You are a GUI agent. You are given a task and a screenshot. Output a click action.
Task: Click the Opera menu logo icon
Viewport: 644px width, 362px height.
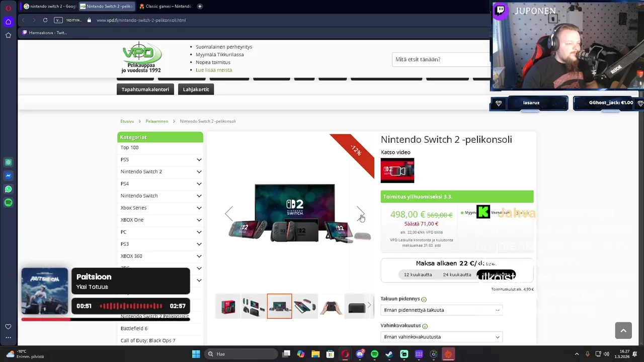(8, 8)
